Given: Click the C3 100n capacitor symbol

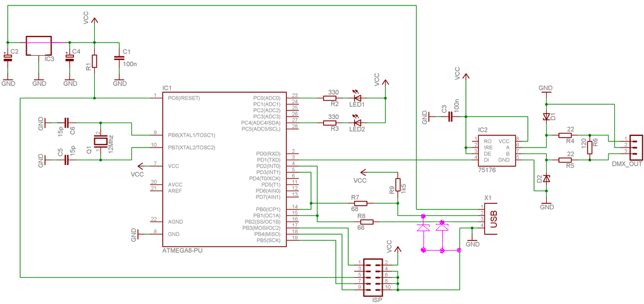Looking at the screenshot, I should point(450,117).
